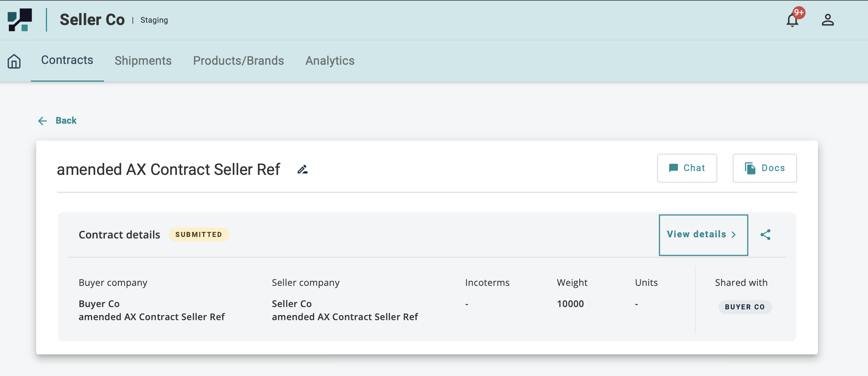Go to the home icon
This screenshot has height=376, width=868.
[14, 61]
